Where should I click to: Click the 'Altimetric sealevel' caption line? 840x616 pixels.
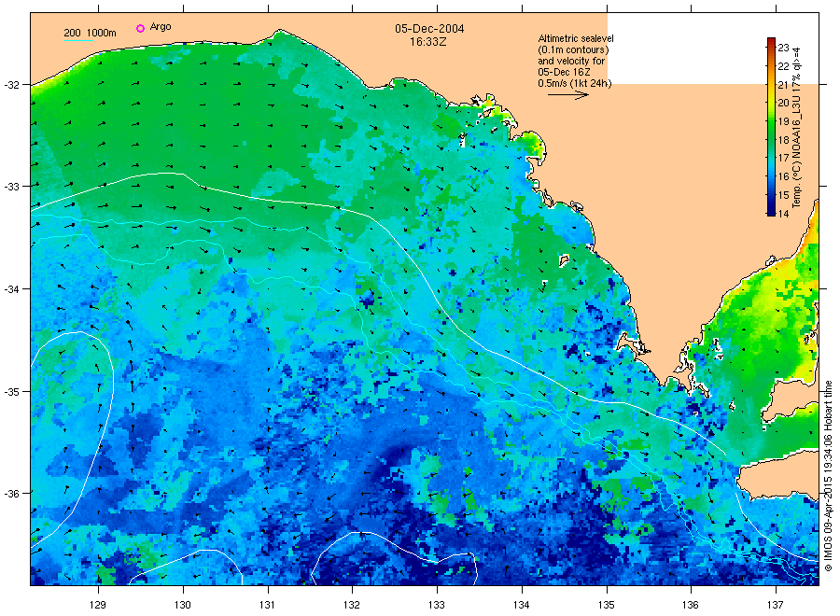point(576,38)
